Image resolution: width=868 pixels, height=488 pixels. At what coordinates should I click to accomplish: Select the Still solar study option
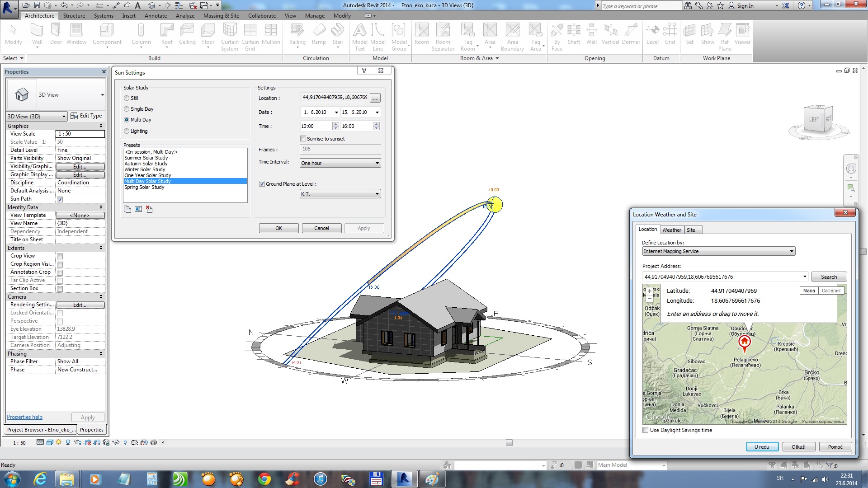pyautogui.click(x=127, y=98)
